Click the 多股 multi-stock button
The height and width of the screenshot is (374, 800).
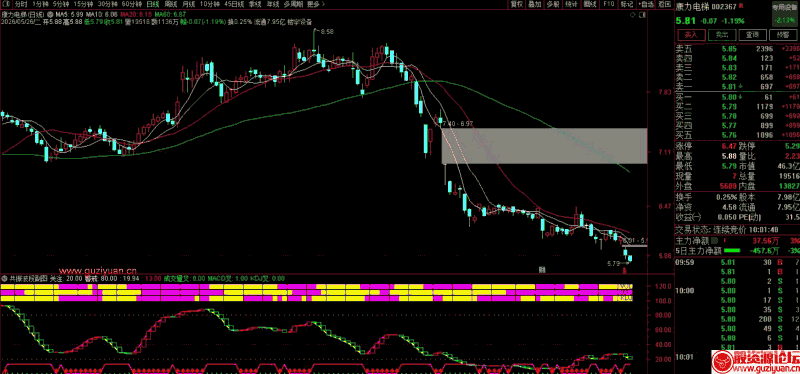[553, 4]
